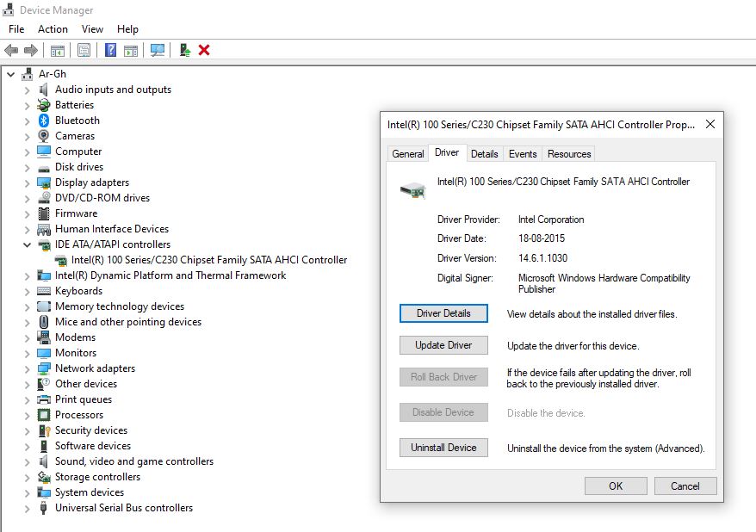The image size is (756, 532).
Task: Click Scan for hardware changes monitor icon
Action: coord(158,50)
